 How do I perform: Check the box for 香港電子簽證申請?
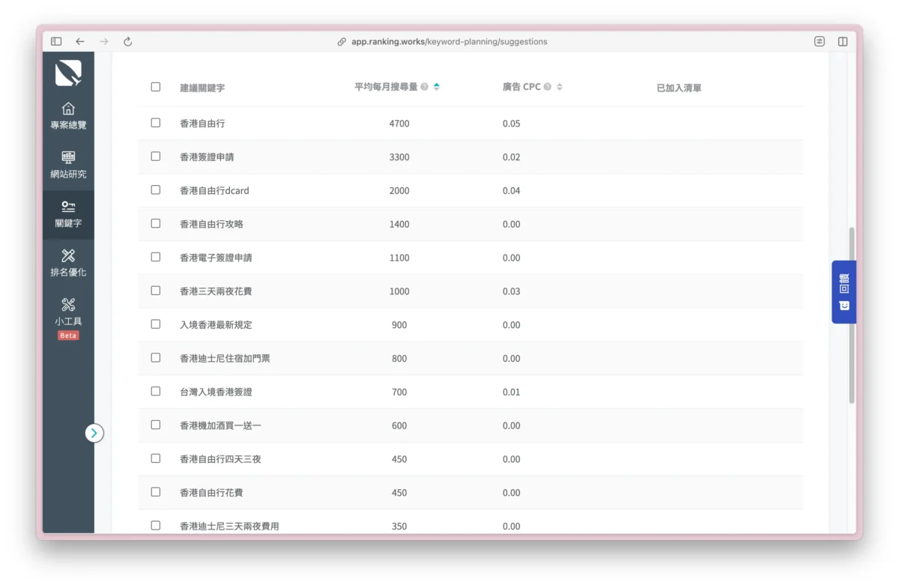(x=156, y=257)
